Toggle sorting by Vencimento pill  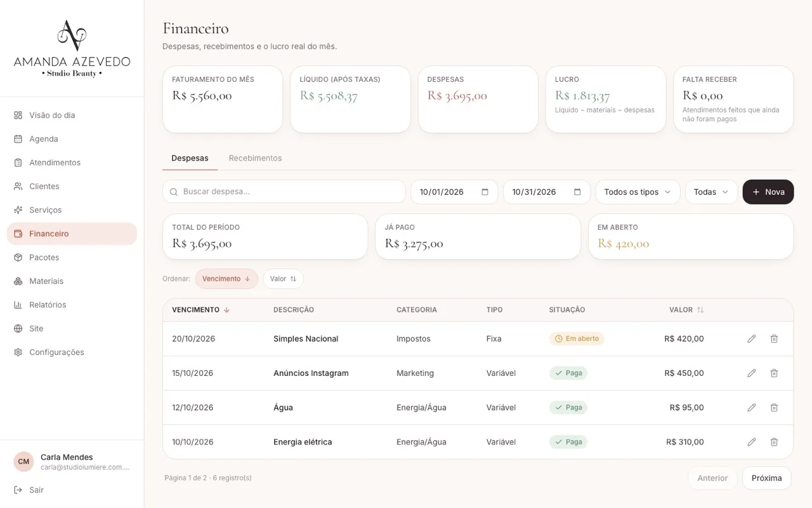pos(226,279)
